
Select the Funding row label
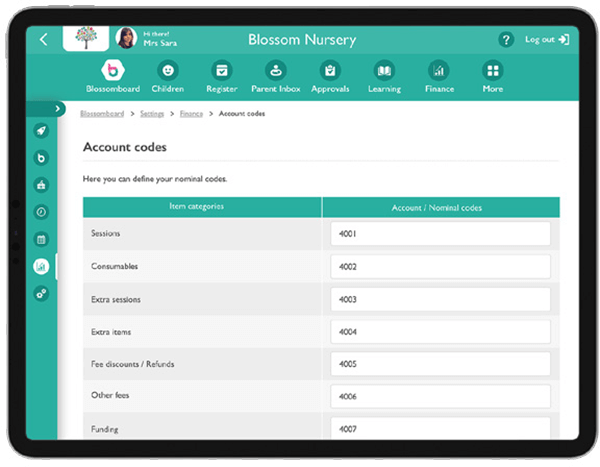(104, 429)
